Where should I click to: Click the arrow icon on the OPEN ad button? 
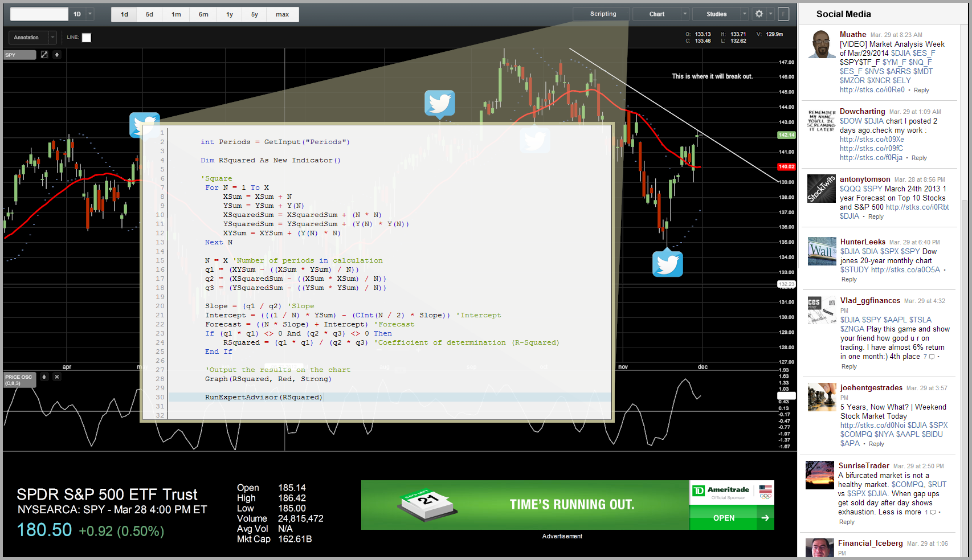coord(765,518)
